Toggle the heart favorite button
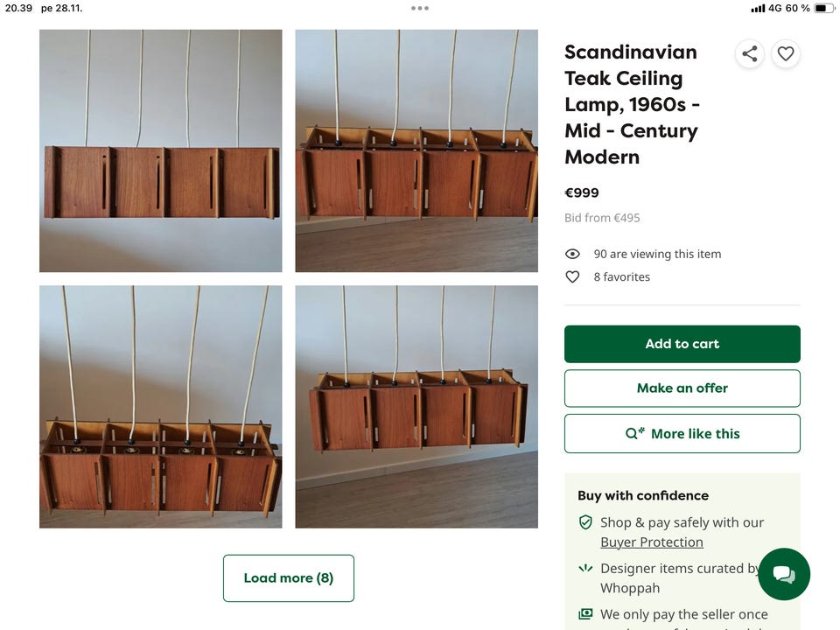Screen dimensions: 840x630 (x=786, y=54)
